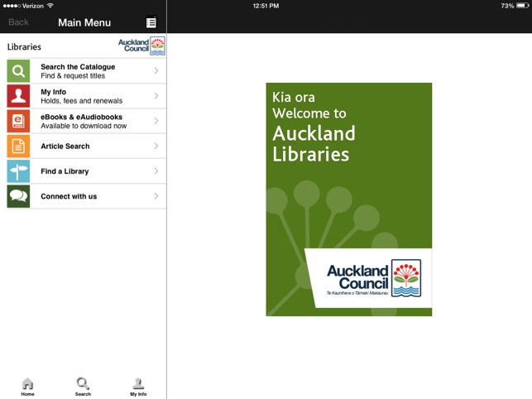Open Search tab at bottom
Image resolution: width=532 pixels, height=399 pixels.
[83, 387]
